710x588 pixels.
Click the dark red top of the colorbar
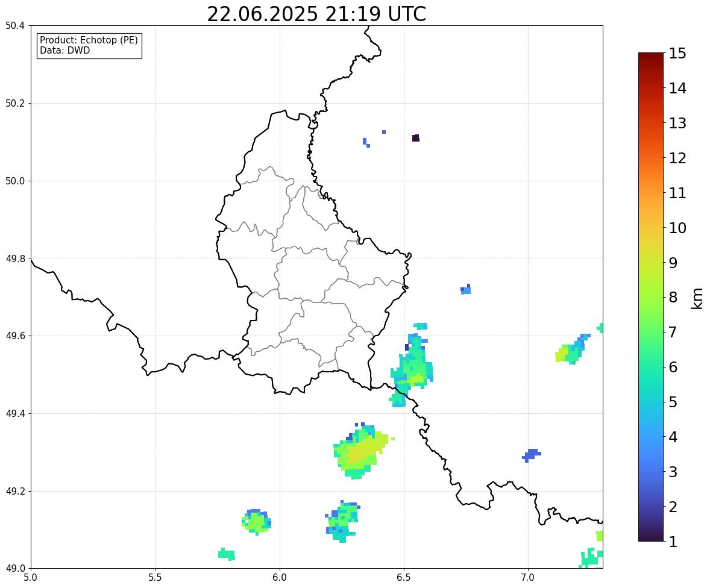click(x=651, y=59)
